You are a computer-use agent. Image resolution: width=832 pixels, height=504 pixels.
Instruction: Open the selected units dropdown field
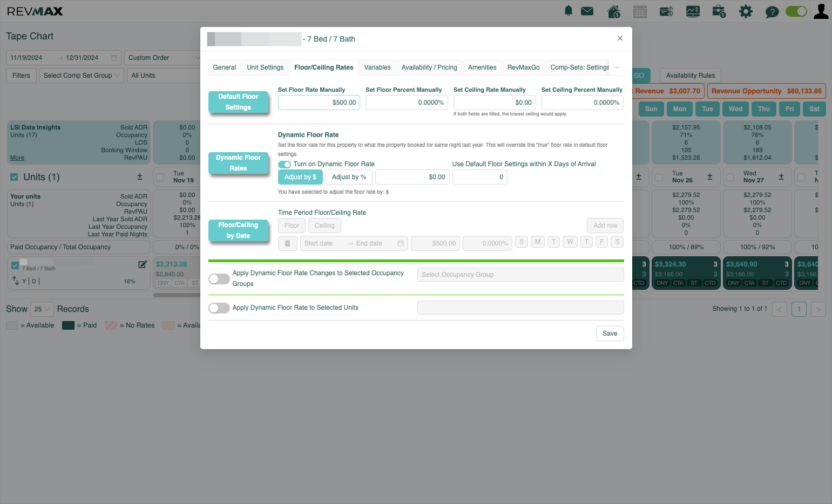coord(520,308)
